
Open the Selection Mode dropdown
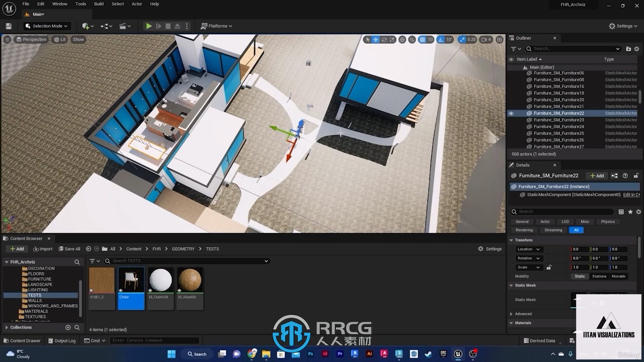[46, 26]
